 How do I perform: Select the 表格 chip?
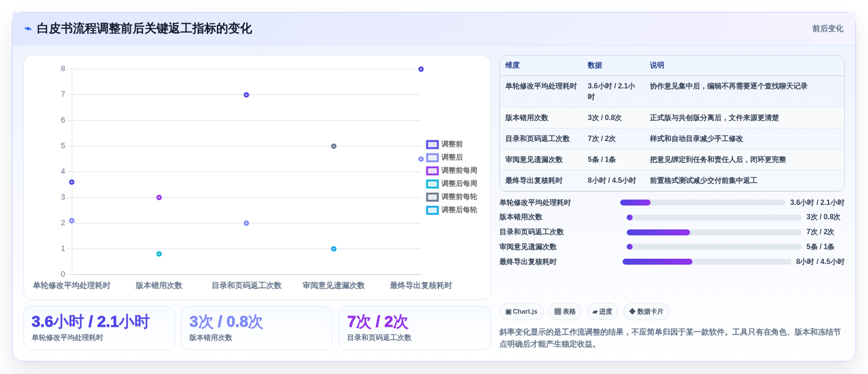pos(565,311)
